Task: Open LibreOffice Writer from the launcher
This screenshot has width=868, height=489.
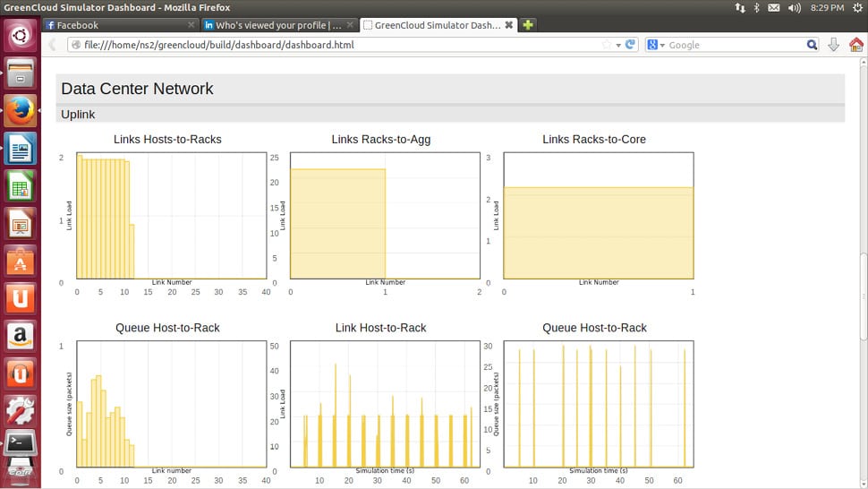Action: click(x=20, y=149)
